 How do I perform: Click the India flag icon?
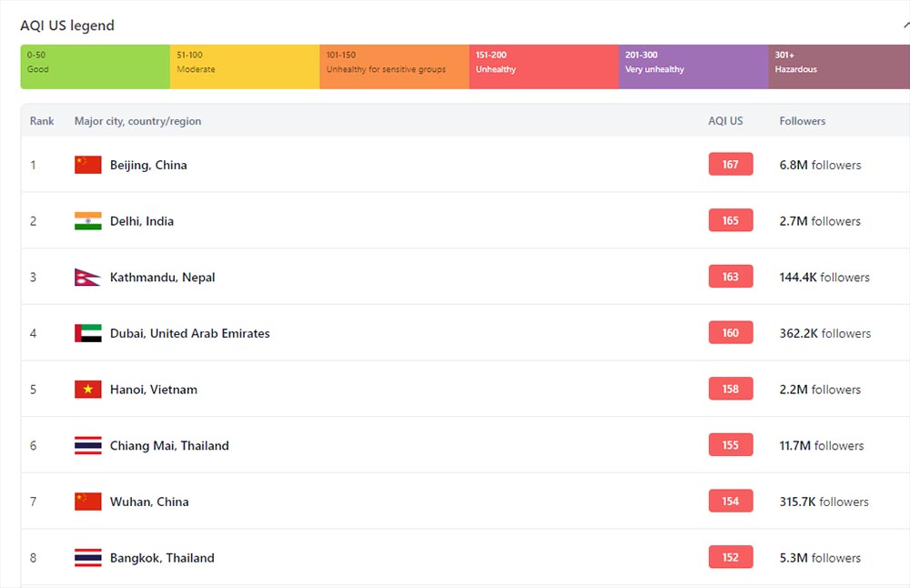(87, 221)
